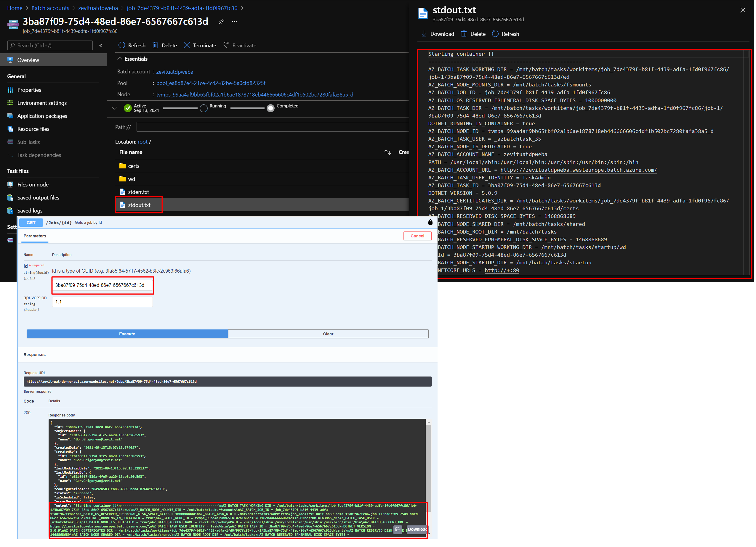Toggle the file name sort arrows

click(x=388, y=152)
